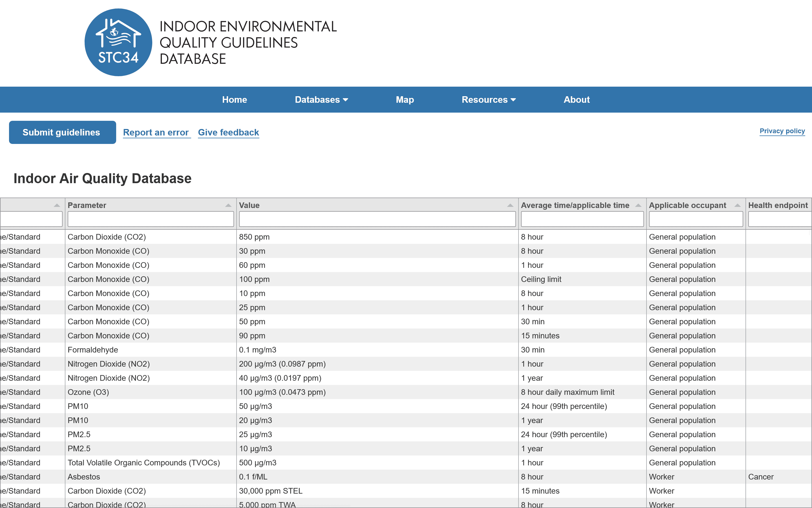
Task: Click the Submit guidelines button
Action: (x=62, y=132)
